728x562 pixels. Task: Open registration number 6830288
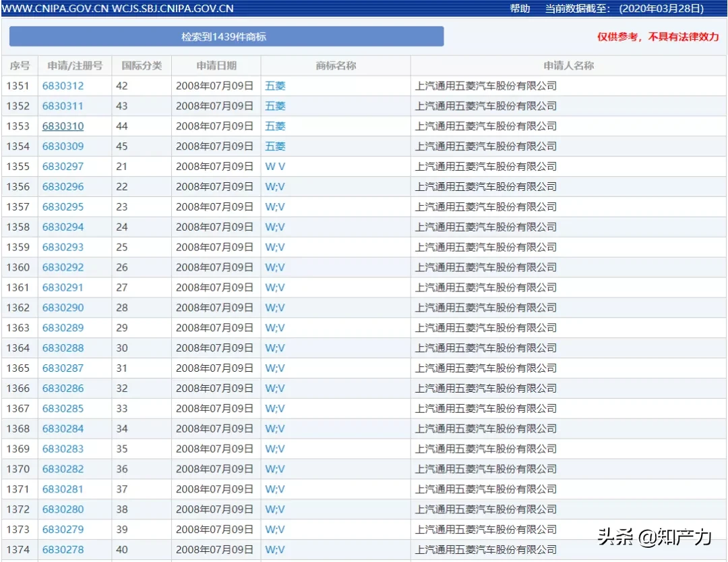click(63, 348)
